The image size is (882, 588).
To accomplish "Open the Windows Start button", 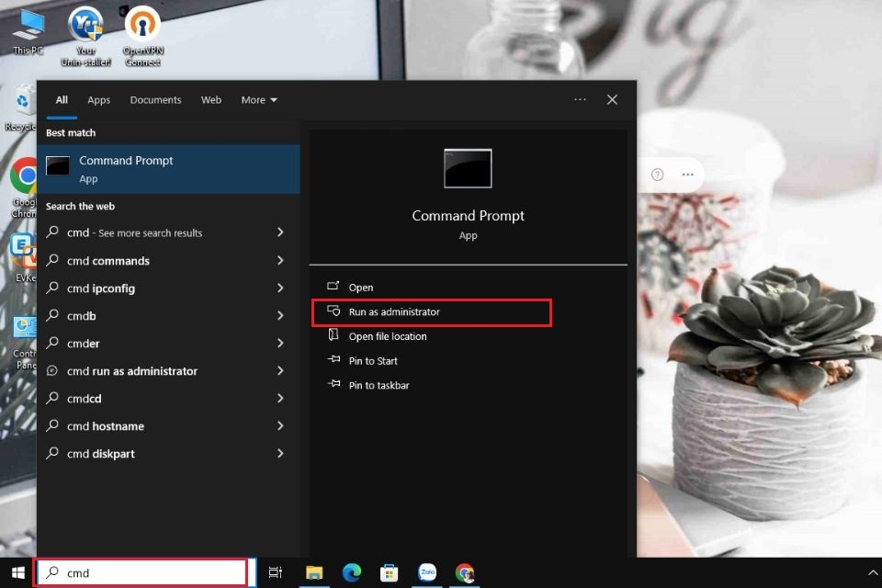I will [x=18, y=572].
